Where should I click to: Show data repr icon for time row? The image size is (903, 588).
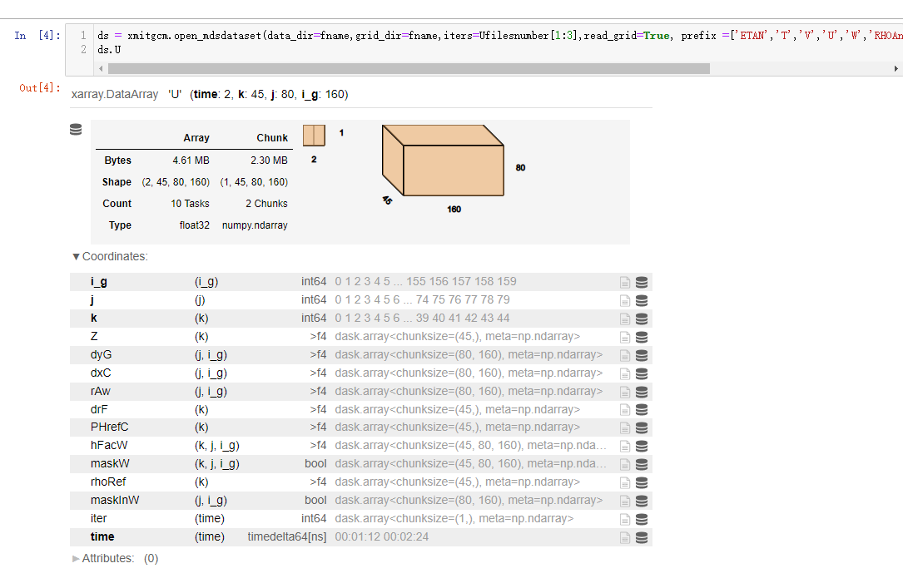642,538
